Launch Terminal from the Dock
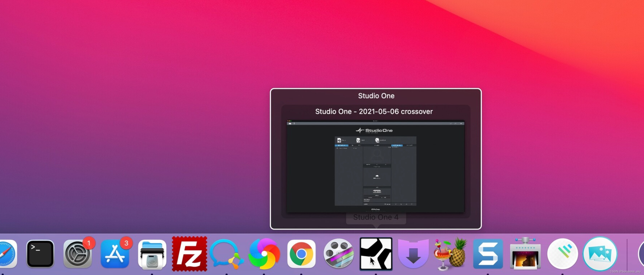 click(40, 254)
